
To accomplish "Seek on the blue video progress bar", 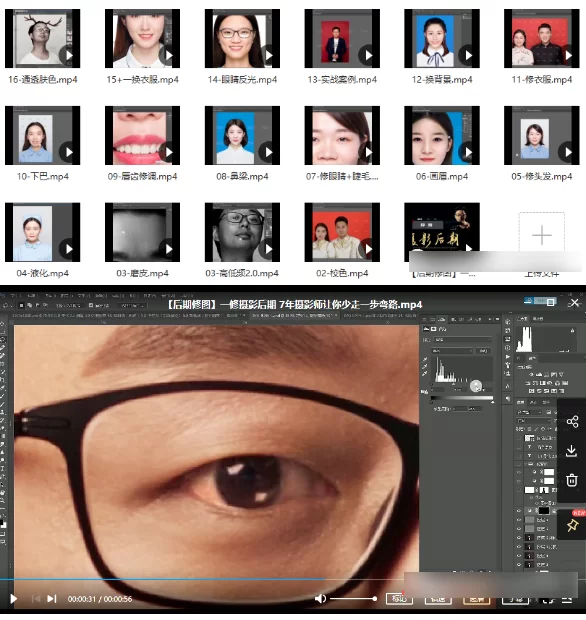I will [162, 579].
